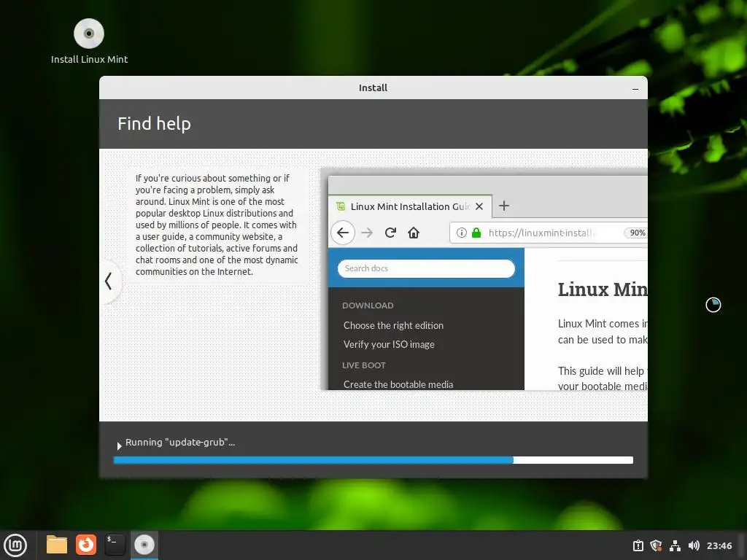The image size is (747, 560).
Task: Open the Terminal from the panel
Action: 115,545
